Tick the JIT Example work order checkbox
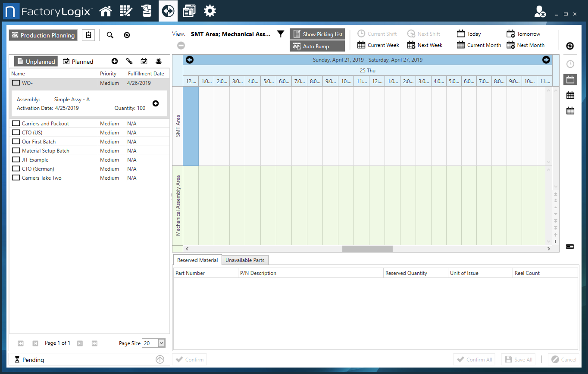Image resolution: width=588 pixels, height=374 pixels. click(16, 159)
